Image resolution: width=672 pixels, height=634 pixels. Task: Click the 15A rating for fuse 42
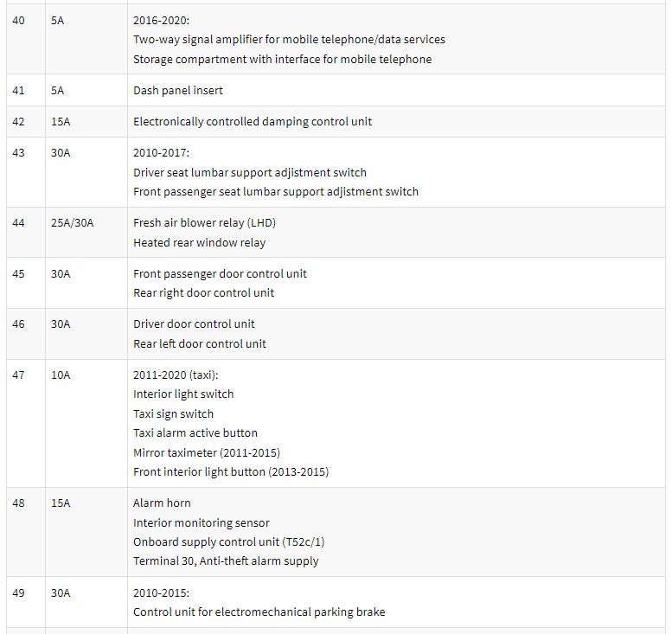(x=61, y=122)
